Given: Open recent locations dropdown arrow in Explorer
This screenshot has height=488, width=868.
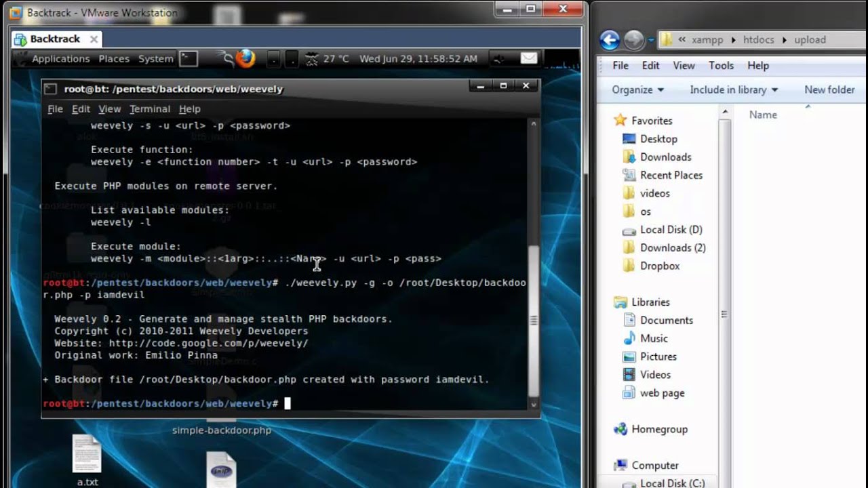Looking at the screenshot, I should click(x=651, y=40).
